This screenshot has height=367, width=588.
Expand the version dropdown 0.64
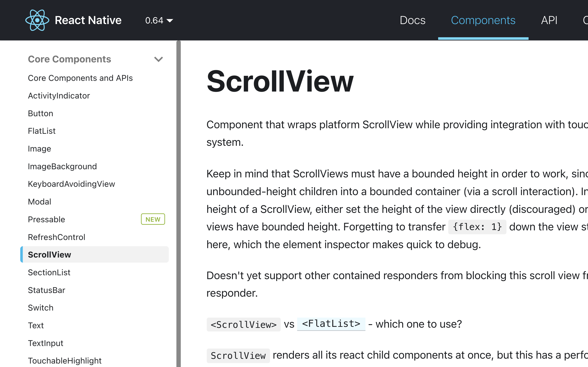coord(159,20)
